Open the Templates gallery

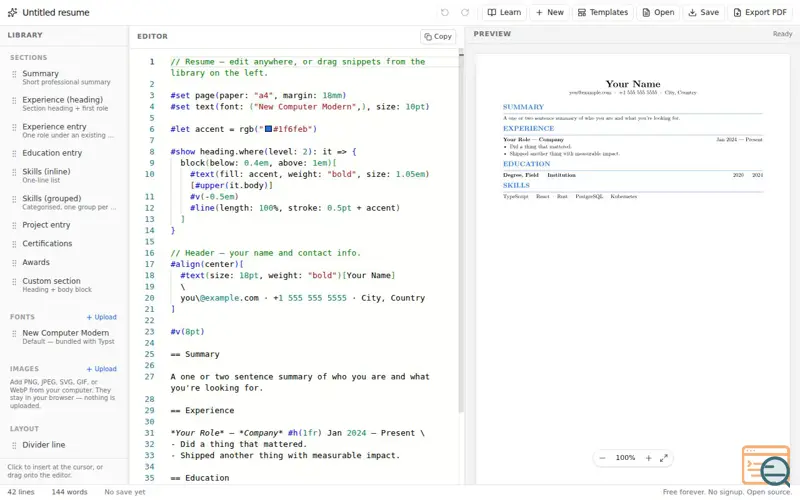coord(603,12)
